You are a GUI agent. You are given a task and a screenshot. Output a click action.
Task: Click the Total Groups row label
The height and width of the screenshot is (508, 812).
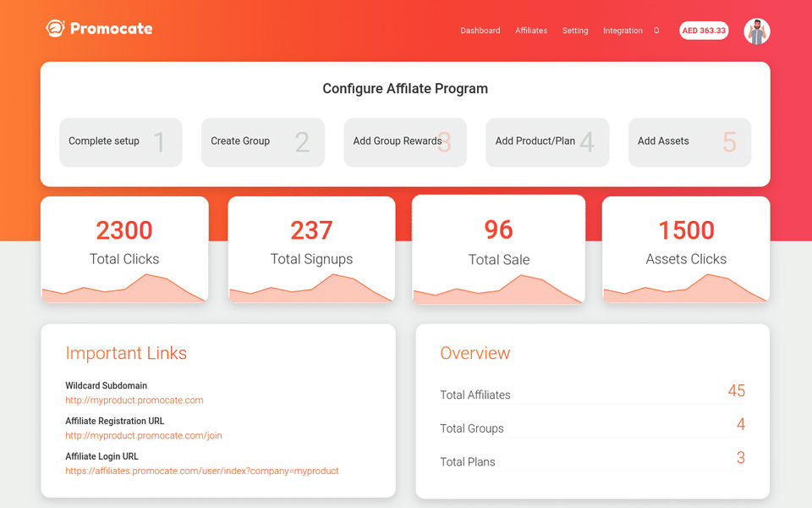click(x=472, y=428)
